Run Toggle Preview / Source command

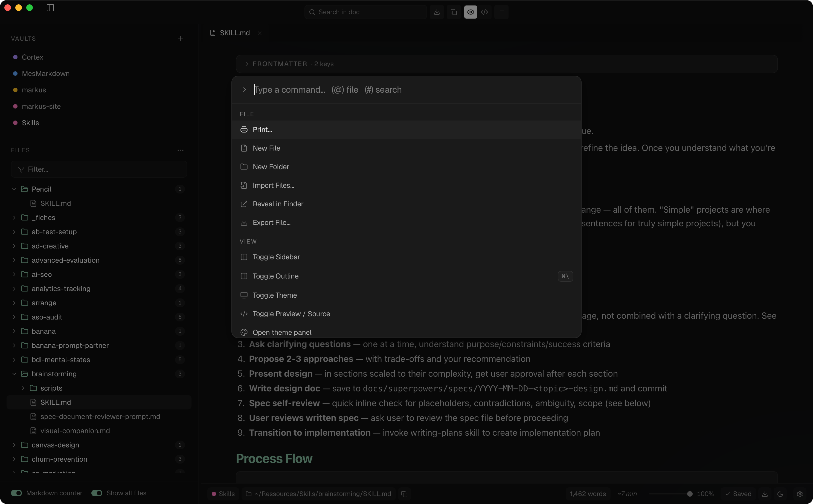point(406,314)
